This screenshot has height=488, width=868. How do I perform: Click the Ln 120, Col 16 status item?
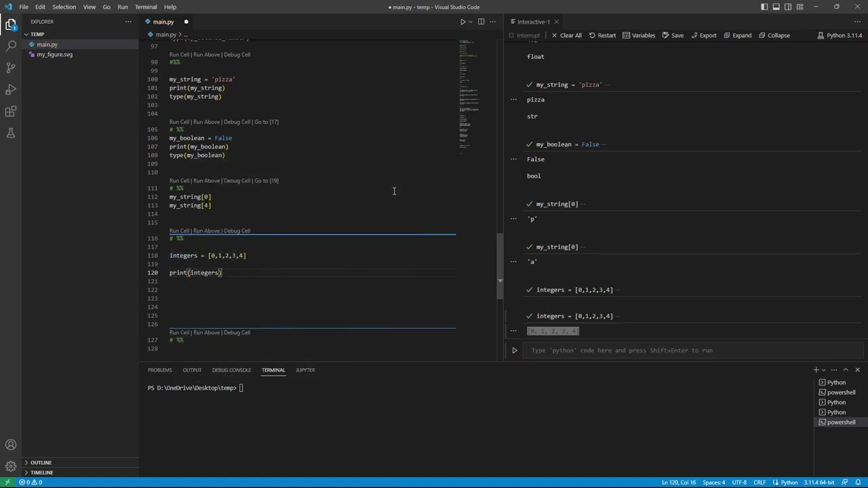[679, 483]
